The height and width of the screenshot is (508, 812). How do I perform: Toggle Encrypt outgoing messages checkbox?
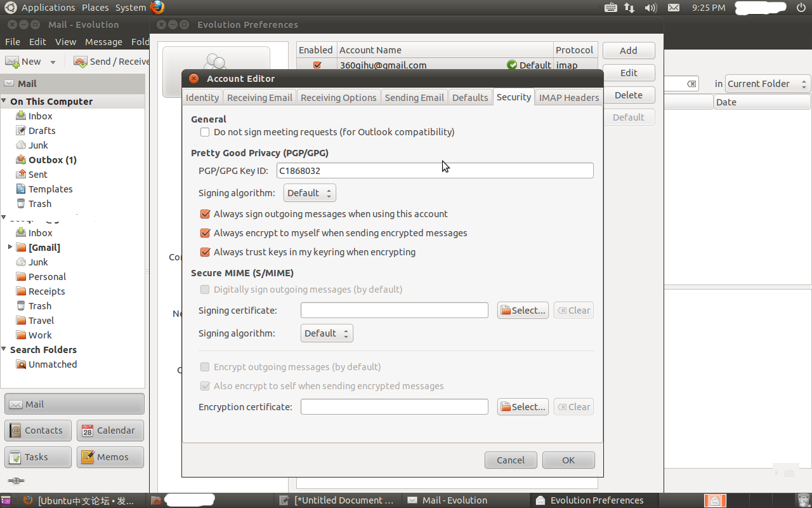click(x=205, y=367)
